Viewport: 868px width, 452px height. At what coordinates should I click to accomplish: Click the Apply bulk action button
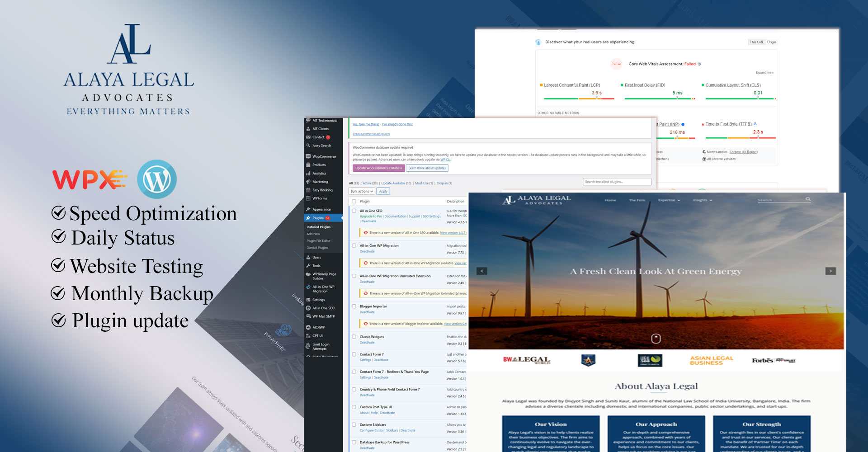pos(383,191)
